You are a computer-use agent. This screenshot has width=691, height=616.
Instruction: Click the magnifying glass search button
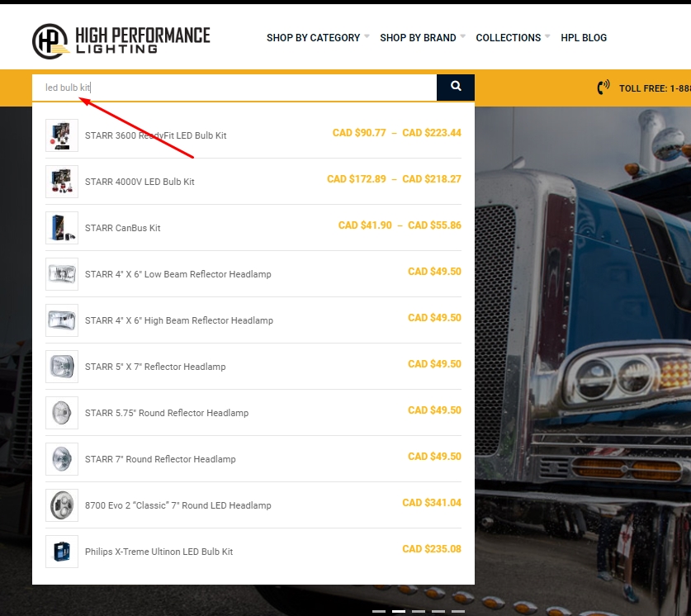click(455, 87)
